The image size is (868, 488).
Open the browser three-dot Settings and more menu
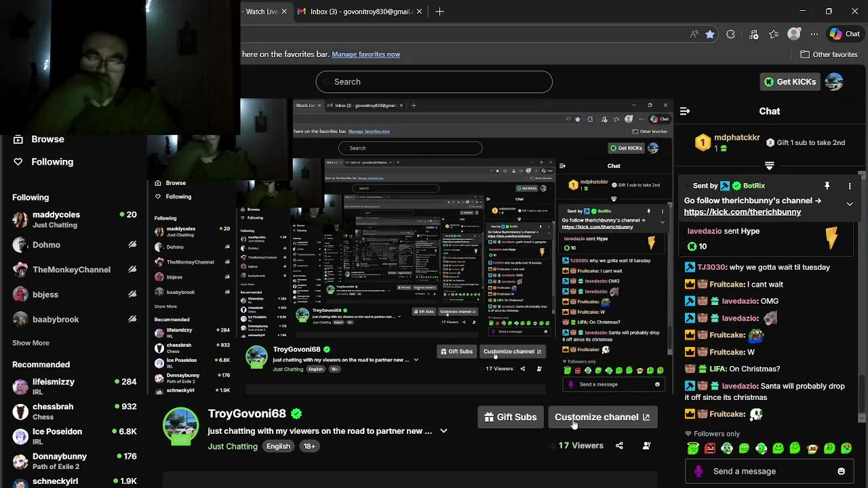814,34
